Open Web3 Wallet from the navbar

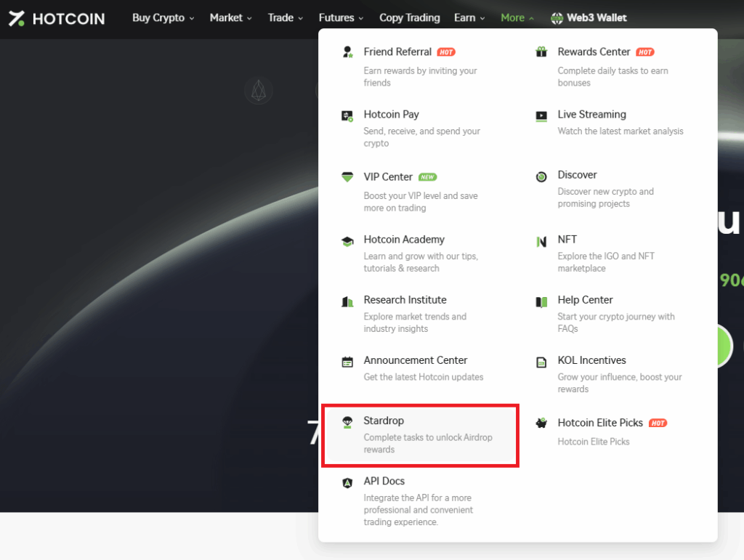589,18
